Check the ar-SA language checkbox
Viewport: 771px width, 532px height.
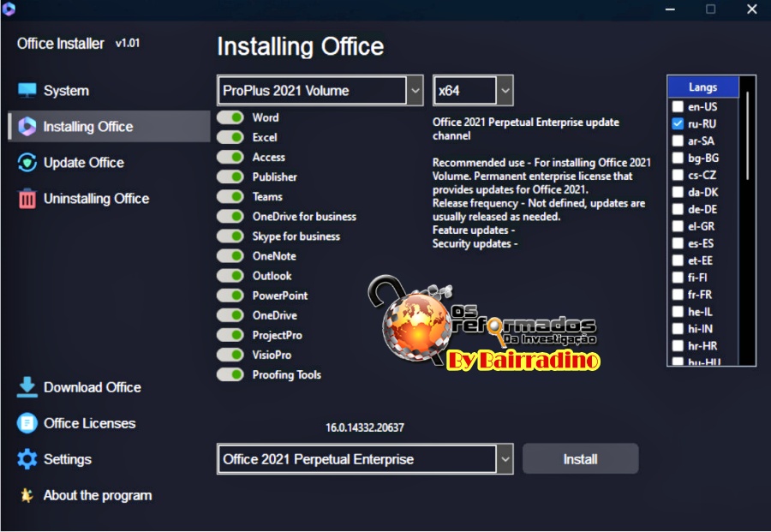[678, 140]
